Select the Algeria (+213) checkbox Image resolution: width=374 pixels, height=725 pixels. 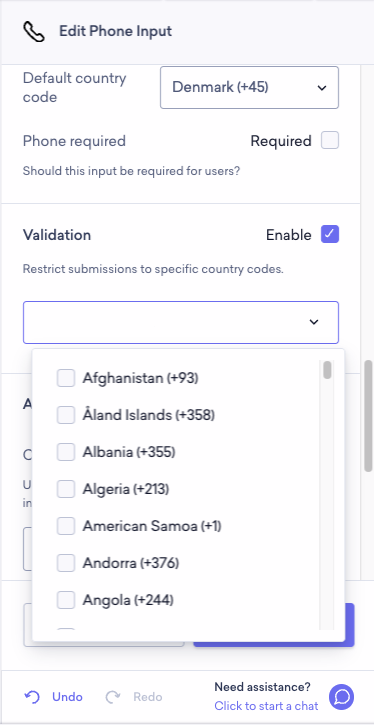tap(66, 489)
